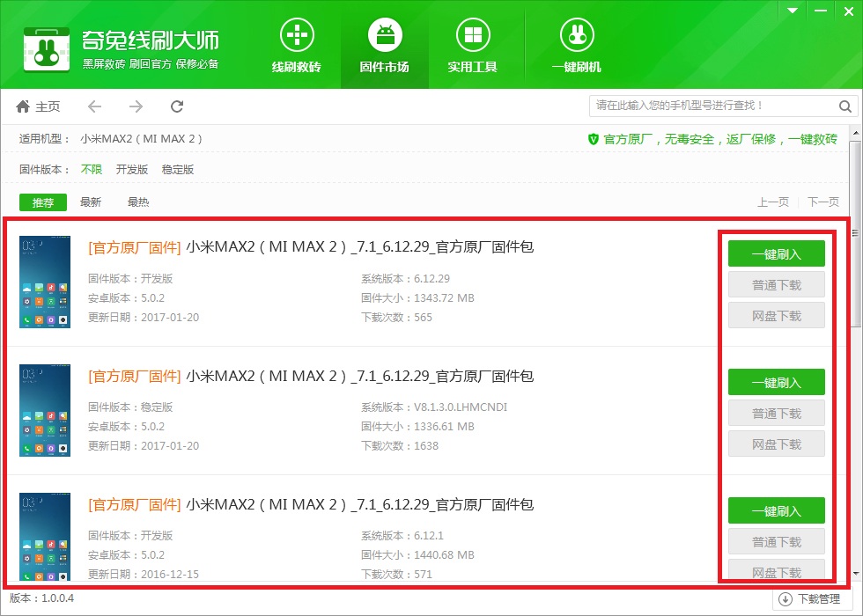Open title of firmware with 系统版本 6.12.29
Screen dimensions: 863x616
311,247
